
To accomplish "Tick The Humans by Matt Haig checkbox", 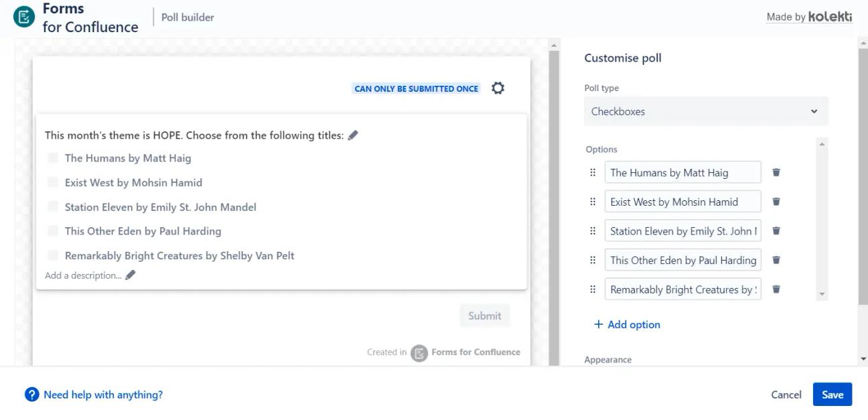I will 53,158.
